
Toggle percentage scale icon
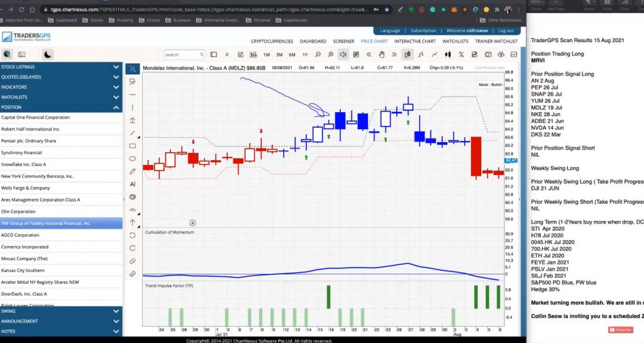461,54
